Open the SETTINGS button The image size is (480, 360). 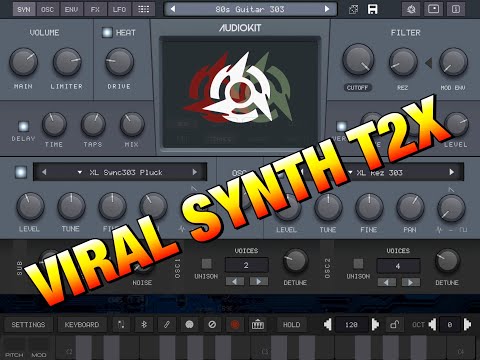28,324
